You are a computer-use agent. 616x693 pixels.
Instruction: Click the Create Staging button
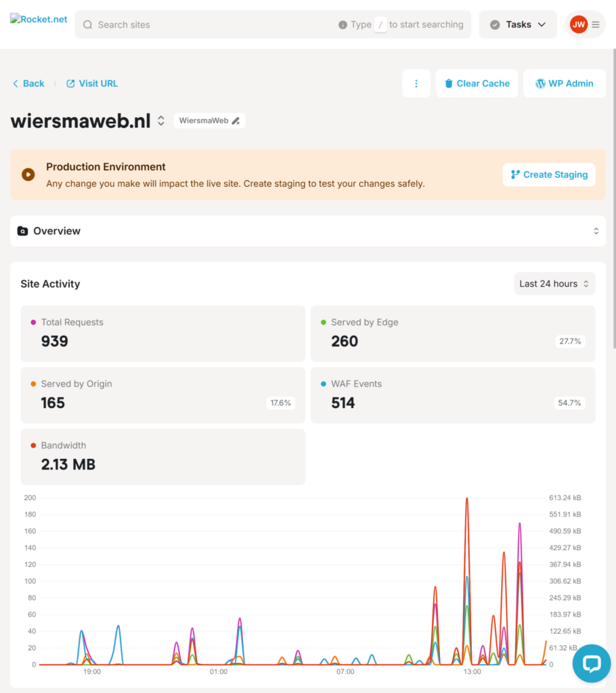(x=549, y=175)
